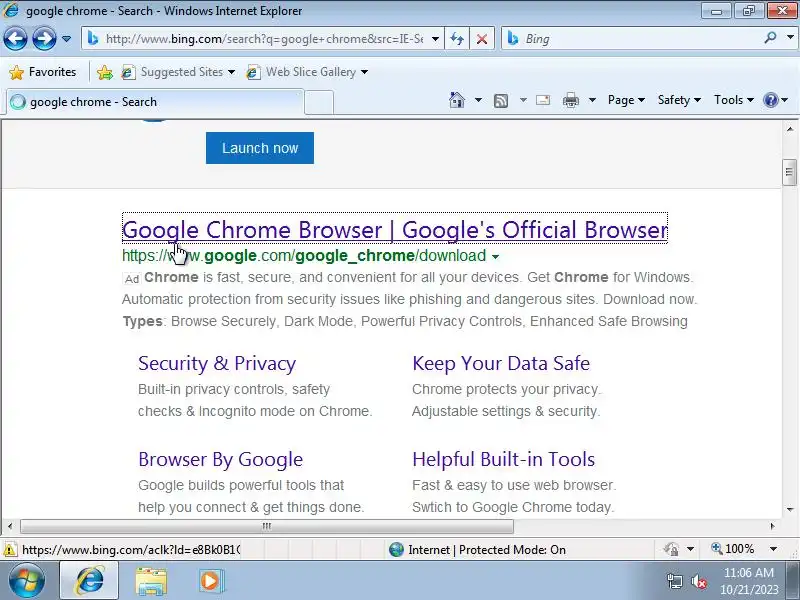Click the Add to Favorites Bar star icon

[105, 72]
